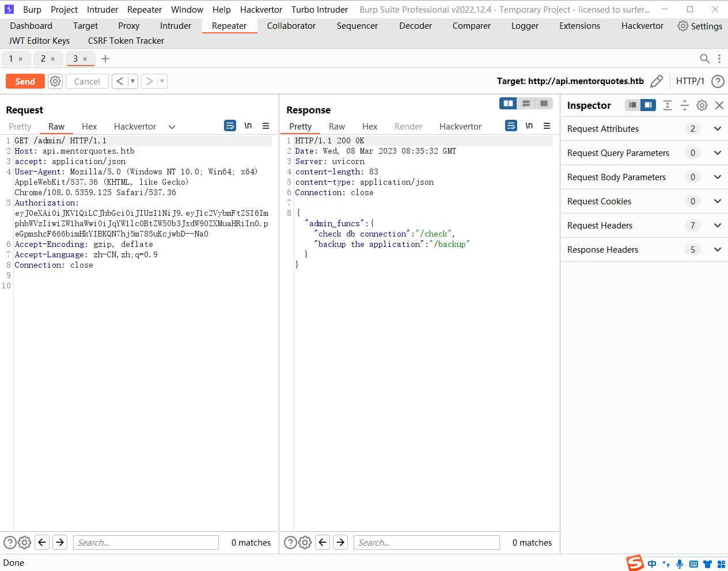Close the Inspector panel
The image size is (728, 571).
pyautogui.click(x=719, y=105)
